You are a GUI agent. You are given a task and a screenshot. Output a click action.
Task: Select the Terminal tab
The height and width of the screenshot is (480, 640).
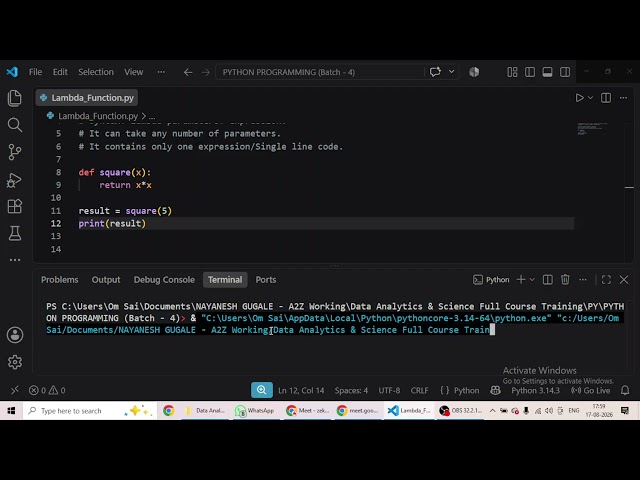pyautogui.click(x=225, y=280)
